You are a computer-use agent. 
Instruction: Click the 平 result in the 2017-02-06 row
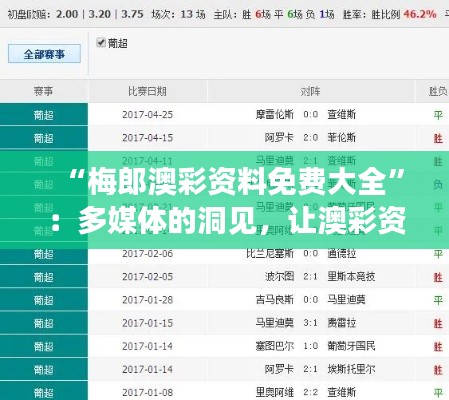point(438,254)
